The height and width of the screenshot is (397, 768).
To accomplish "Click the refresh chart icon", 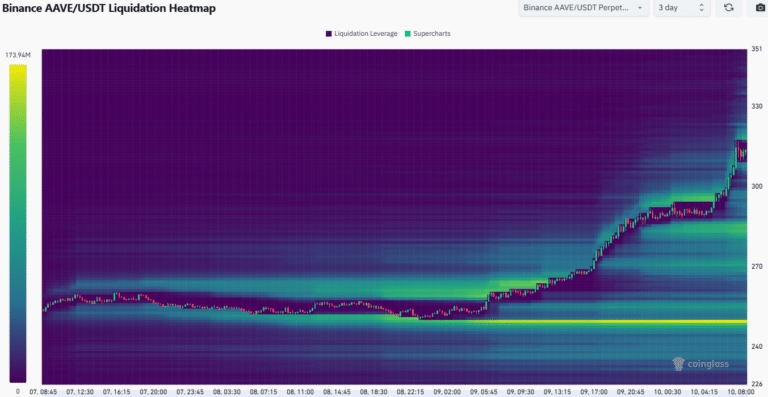I will click(x=729, y=7).
